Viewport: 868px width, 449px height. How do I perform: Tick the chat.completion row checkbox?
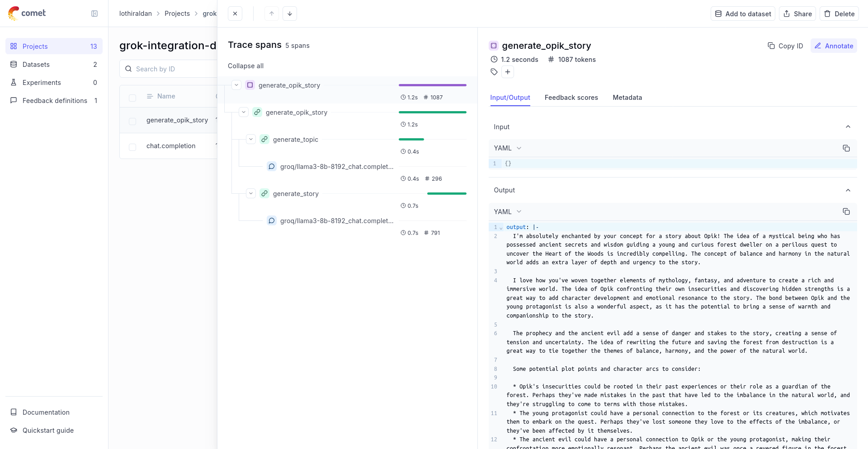click(132, 147)
